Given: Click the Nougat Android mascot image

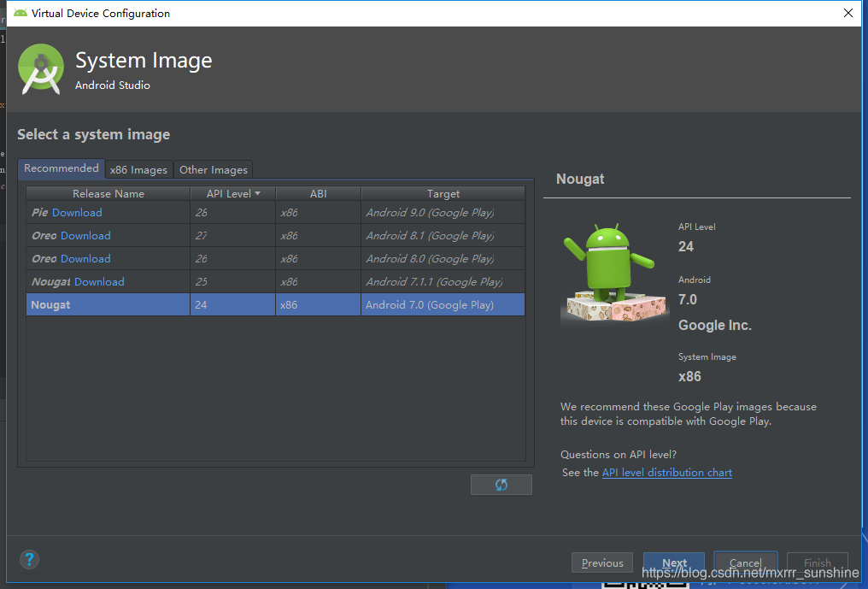Looking at the screenshot, I should pos(614,274).
